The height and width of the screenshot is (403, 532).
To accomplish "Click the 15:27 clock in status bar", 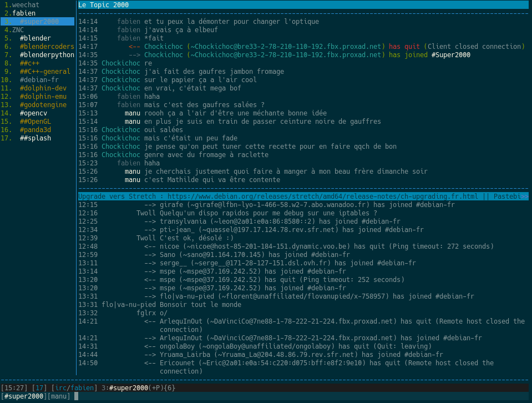I will [x=14, y=387].
